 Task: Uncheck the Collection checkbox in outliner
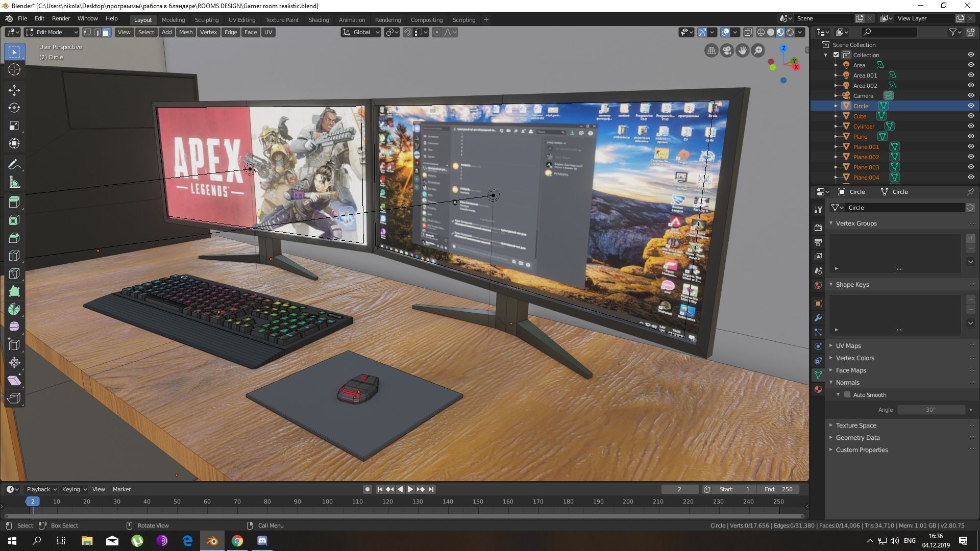point(836,55)
